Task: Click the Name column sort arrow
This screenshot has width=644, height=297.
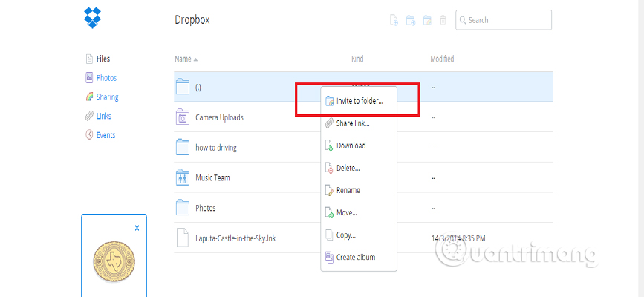Action: [195, 59]
